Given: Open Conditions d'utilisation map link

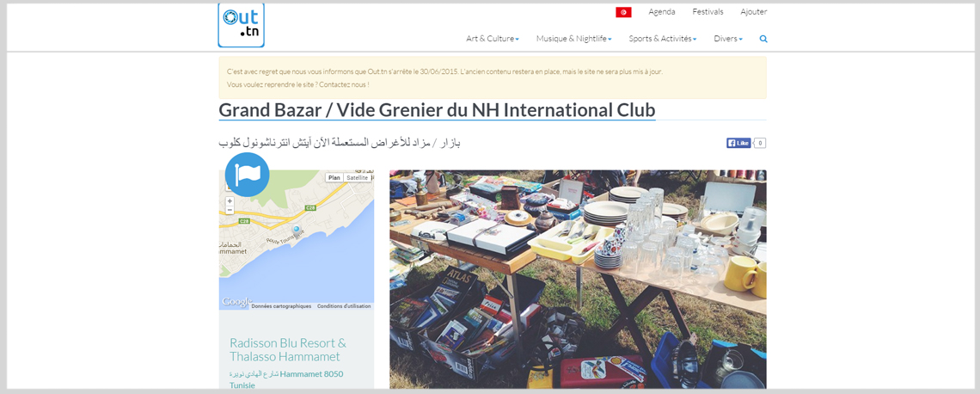Looking at the screenshot, I should click(344, 306).
